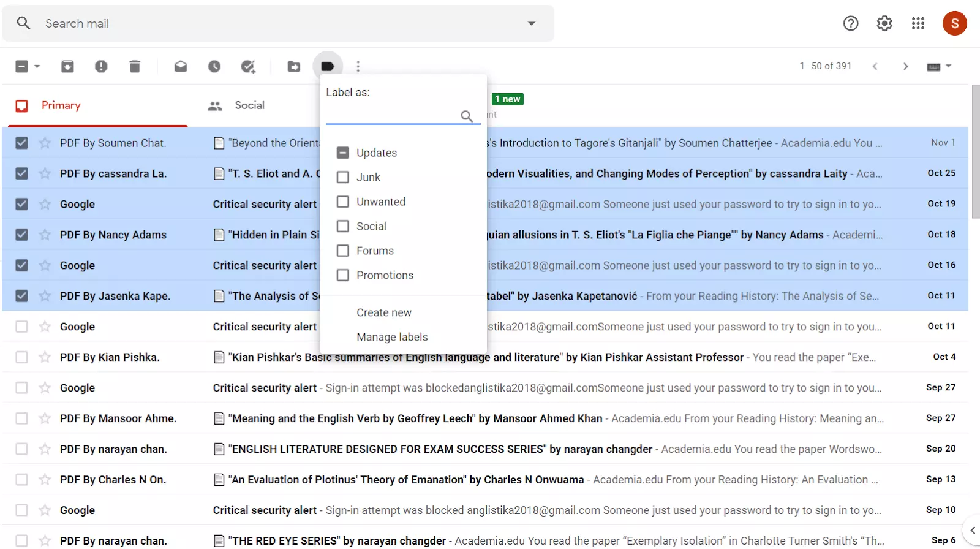Click the search magnifier icon in the mail search bar
Screen dimensions: 980x549
(x=23, y=23)
